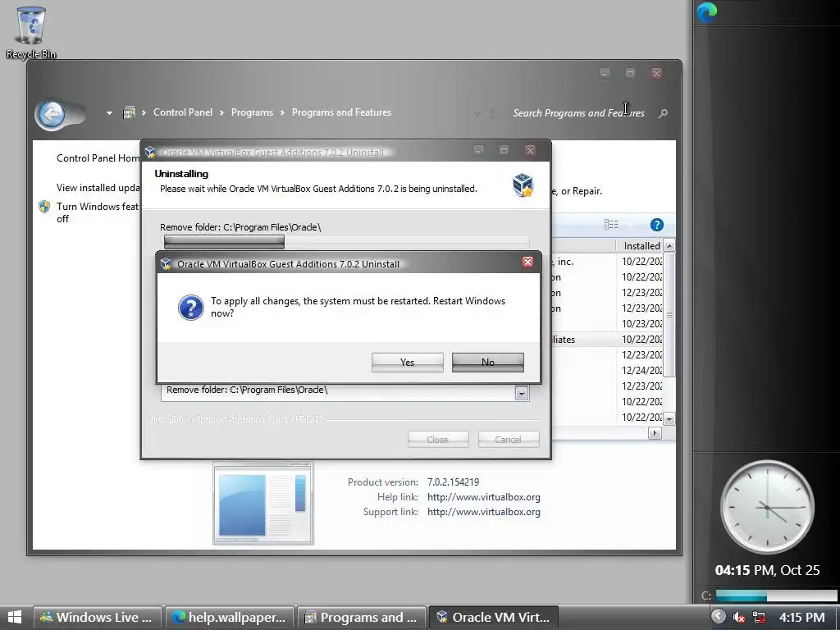Click the shield icon beside Turn Windows features
The image size is (840, 630).
coord(44,207)
